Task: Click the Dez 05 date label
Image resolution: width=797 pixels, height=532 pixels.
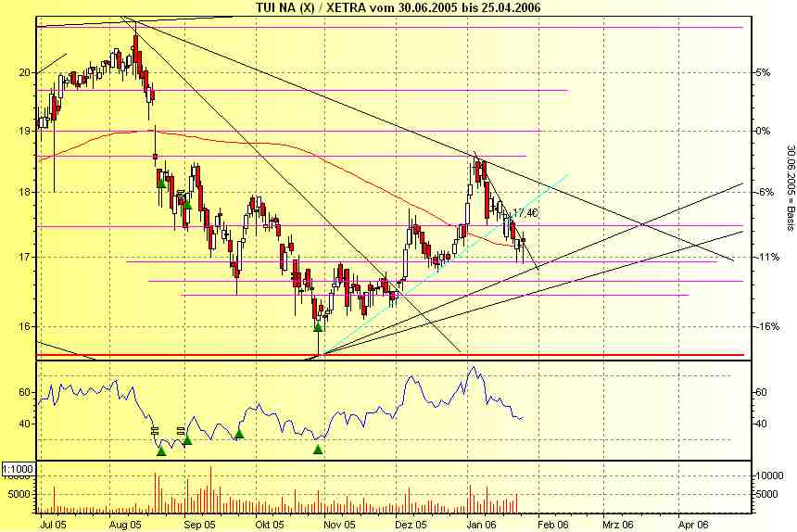Action: (411, 524)
